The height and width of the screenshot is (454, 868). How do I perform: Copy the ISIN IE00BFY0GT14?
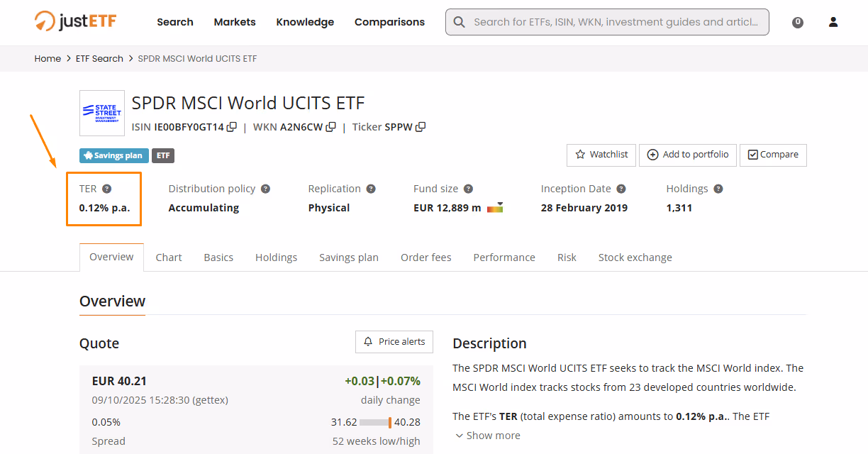click(231, 127)
